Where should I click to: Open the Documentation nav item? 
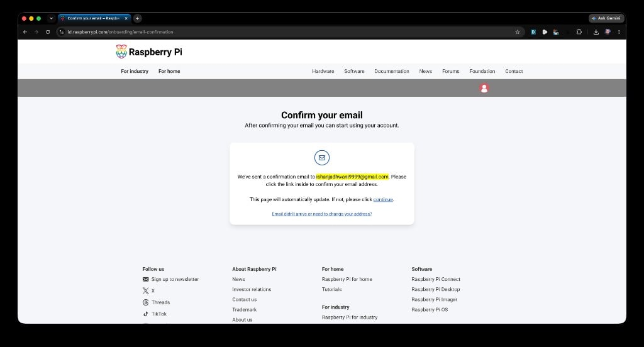click(391, 72)
